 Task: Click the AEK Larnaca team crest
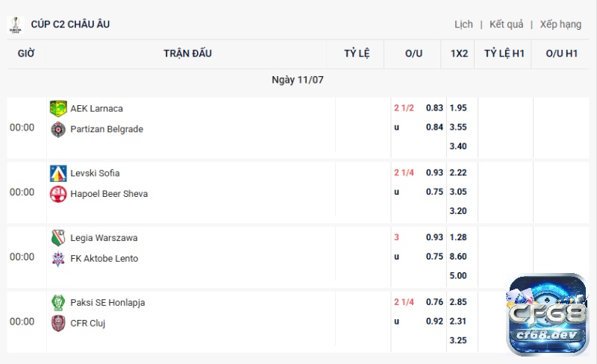[x=58, y=108]
